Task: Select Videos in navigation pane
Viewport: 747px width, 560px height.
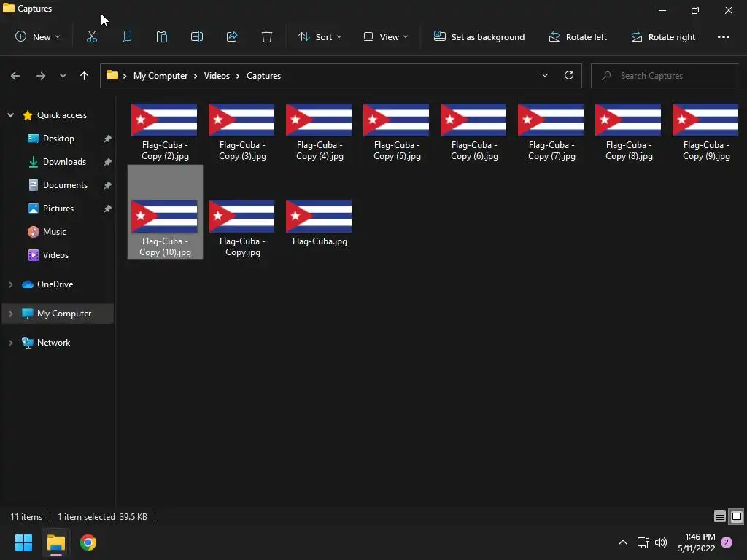Action: click(55, 255)
